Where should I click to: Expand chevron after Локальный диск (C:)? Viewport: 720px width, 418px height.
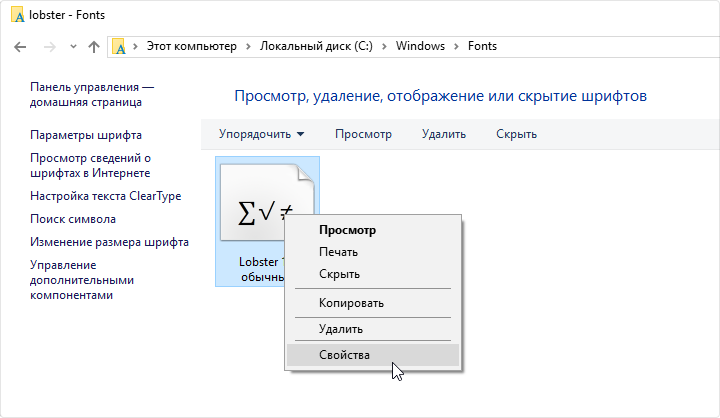pos(384,46)
